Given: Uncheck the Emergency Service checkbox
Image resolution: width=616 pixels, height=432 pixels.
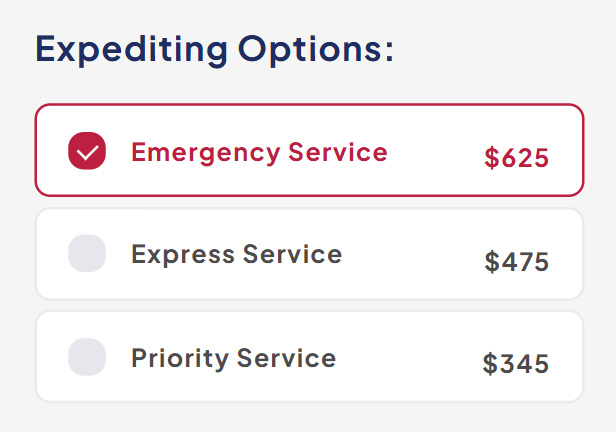Looking at the screenshot, I should [x=87, y=152].
